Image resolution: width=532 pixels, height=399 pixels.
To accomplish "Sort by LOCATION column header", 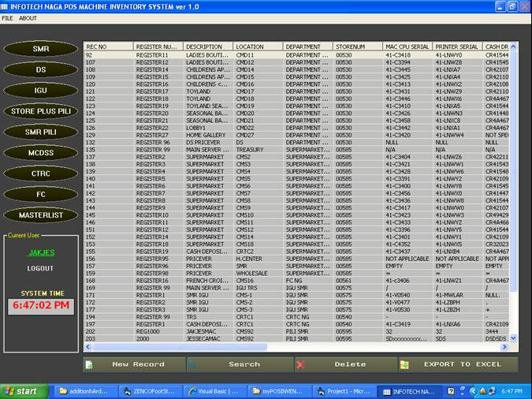I will (x=258, y=47).
